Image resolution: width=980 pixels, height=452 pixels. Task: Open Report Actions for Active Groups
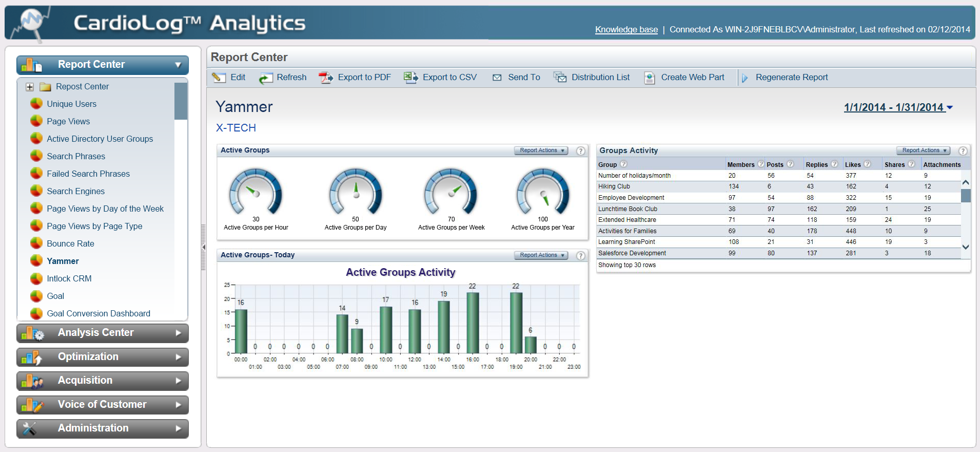(x=541, y=150)
